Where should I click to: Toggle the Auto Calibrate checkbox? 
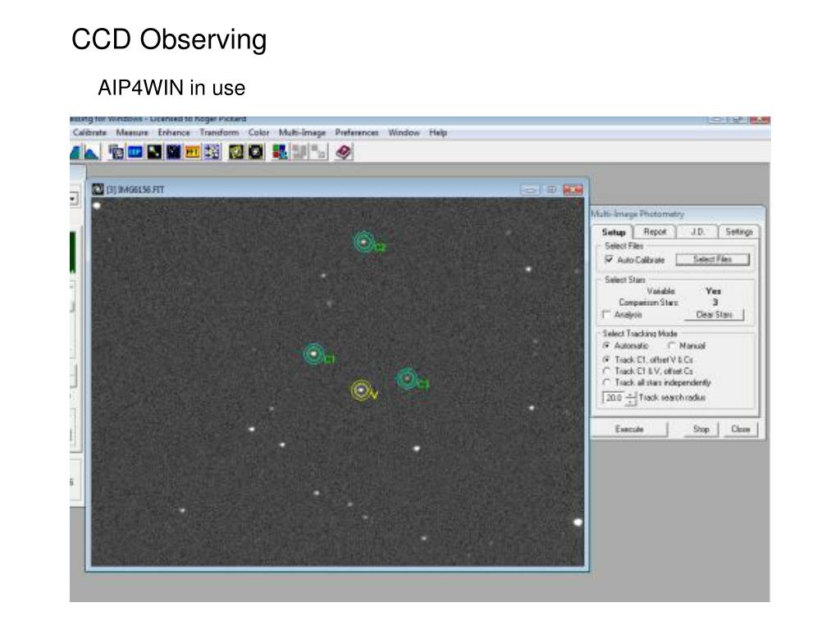click(609, 259)
